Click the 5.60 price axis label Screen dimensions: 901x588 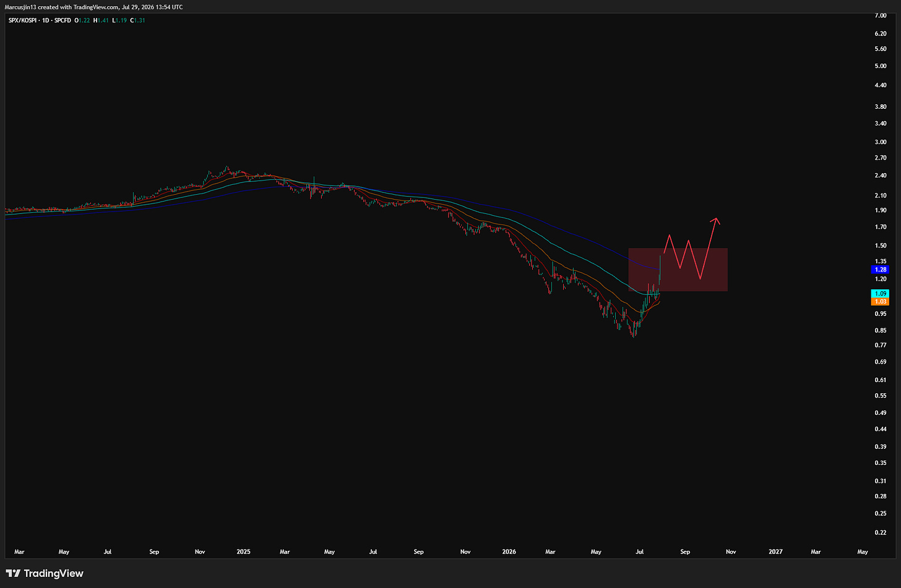pos(880,49)
